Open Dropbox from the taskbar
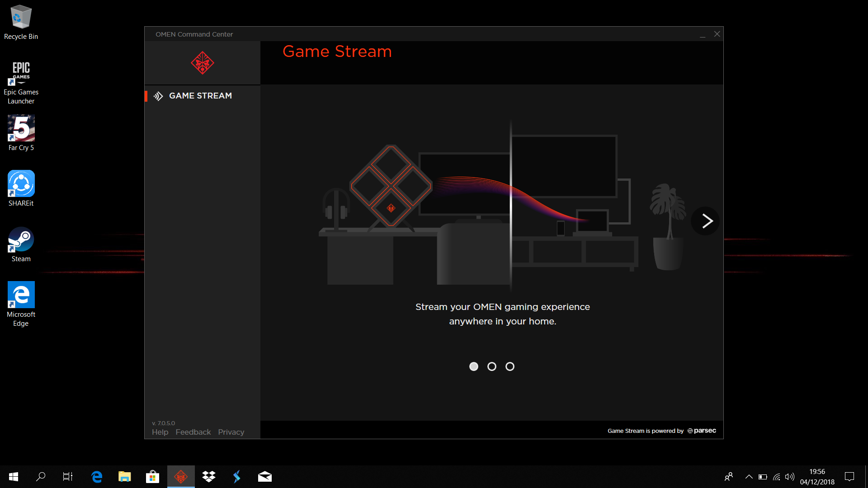 point(208,476)
